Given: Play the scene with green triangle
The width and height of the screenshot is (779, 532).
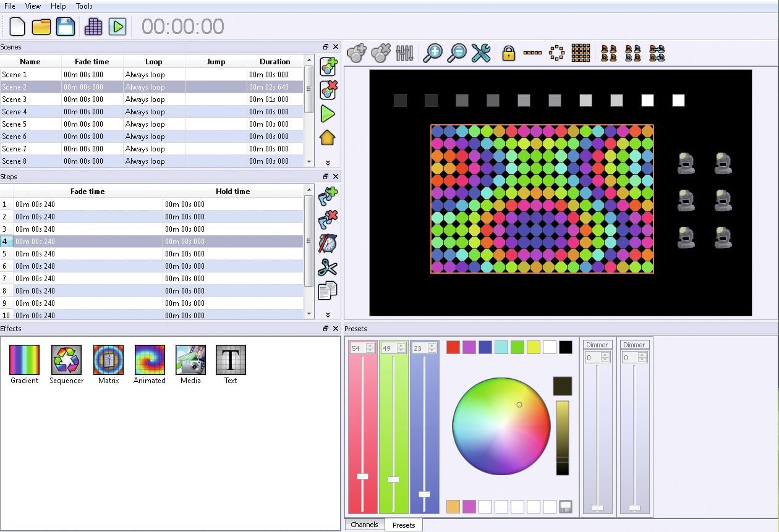Looking at the screenshot, I should (x=328, y=114).
